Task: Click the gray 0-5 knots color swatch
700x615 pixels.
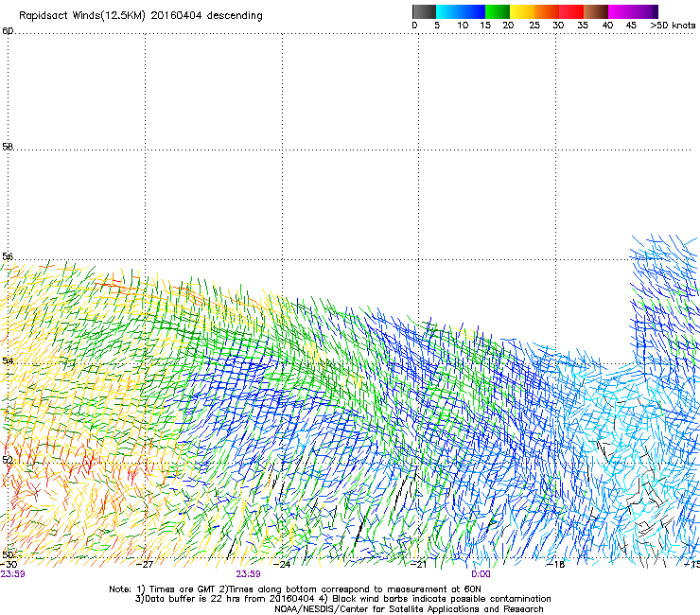Action: point(424,11)
